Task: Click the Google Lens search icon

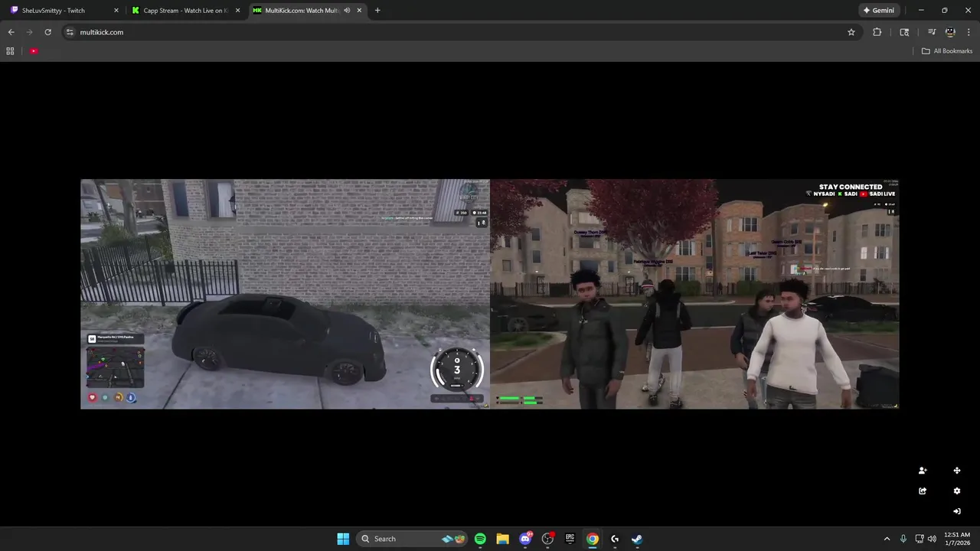Action: pyautogui.click(x=904, y=32)
